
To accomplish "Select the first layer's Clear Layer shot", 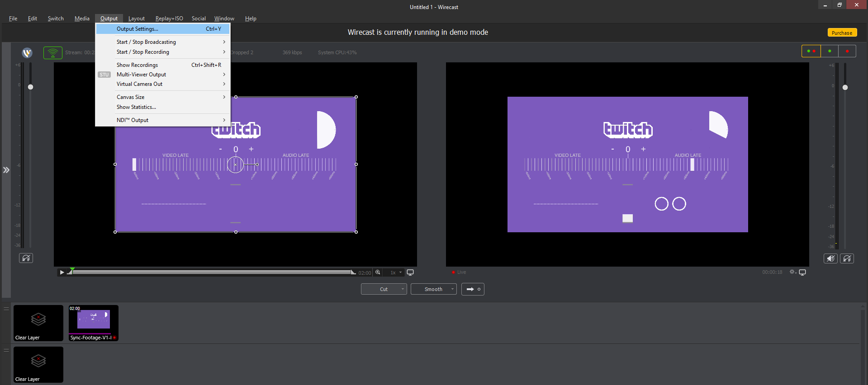I will pos(38,323).
